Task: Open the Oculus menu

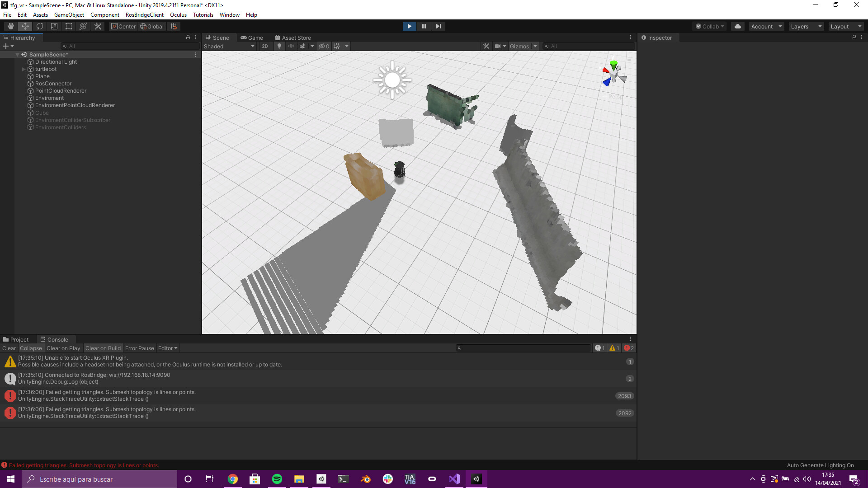Action: [178, 14]
